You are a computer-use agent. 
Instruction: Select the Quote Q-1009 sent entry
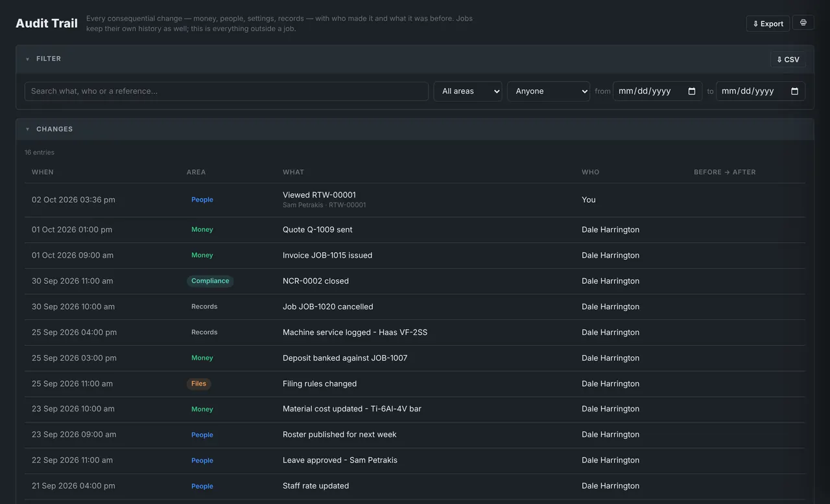pos(415,230)
